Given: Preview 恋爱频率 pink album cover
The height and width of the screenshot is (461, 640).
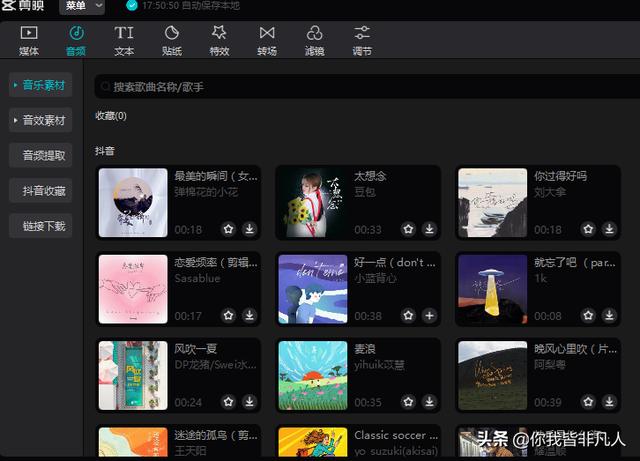Looking at the screenshot, I should pos(133,289).
